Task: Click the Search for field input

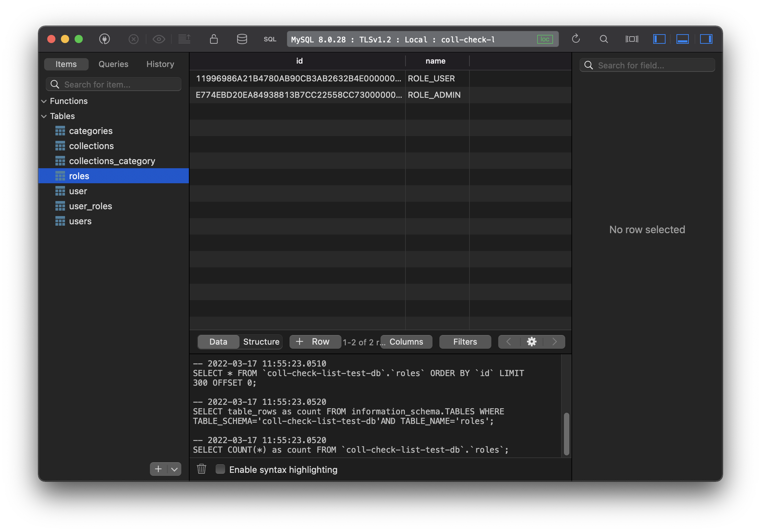Action: [647, 65]
